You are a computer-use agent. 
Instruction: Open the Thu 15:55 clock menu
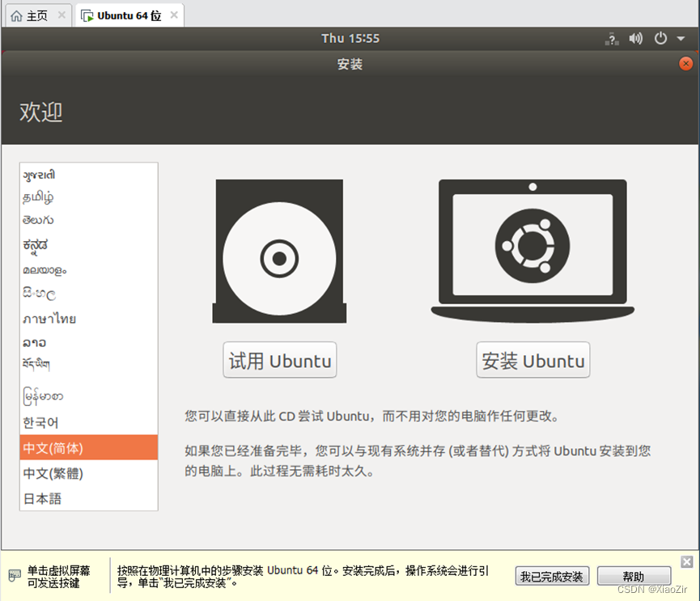pos(350,38)
